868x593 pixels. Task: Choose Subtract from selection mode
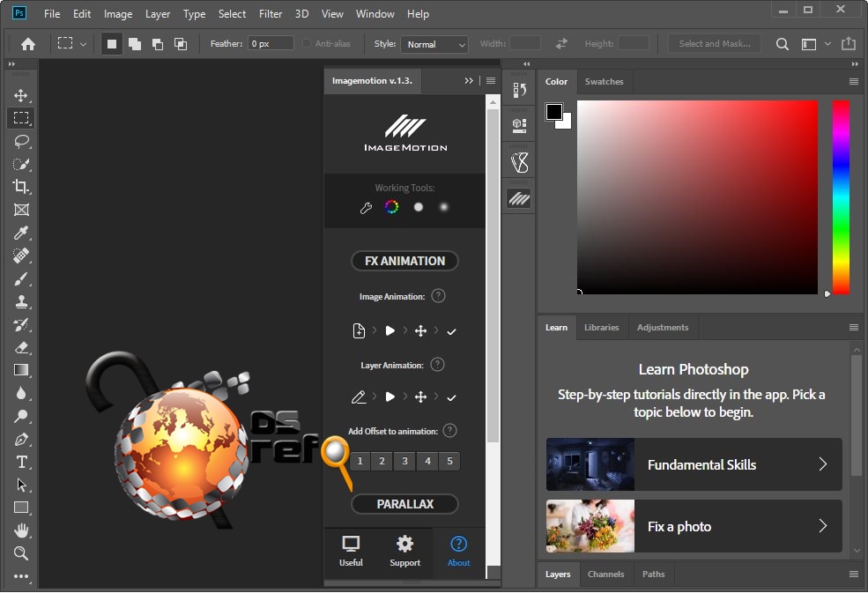coord(157,44)
